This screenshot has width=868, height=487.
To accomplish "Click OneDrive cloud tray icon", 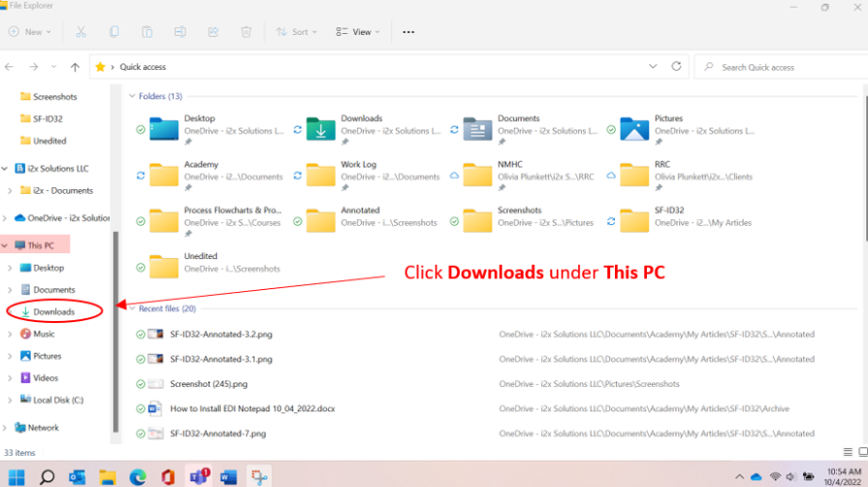I will point(756,477).
